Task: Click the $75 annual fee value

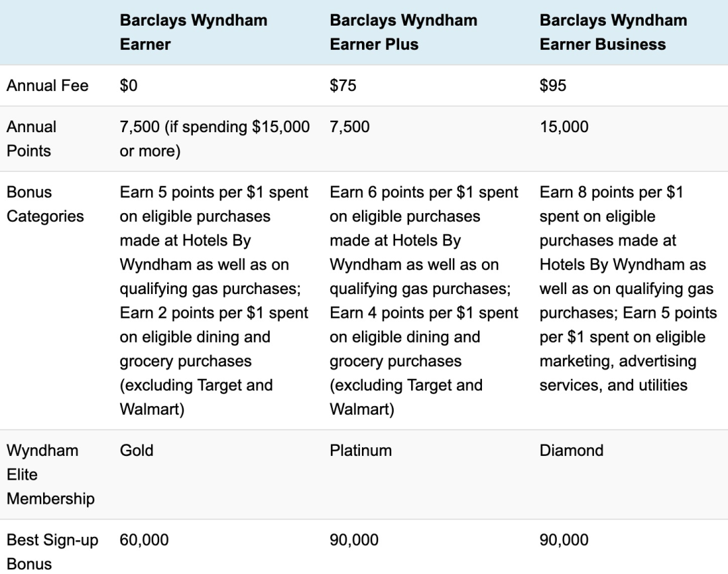Action: click(342, 86)
